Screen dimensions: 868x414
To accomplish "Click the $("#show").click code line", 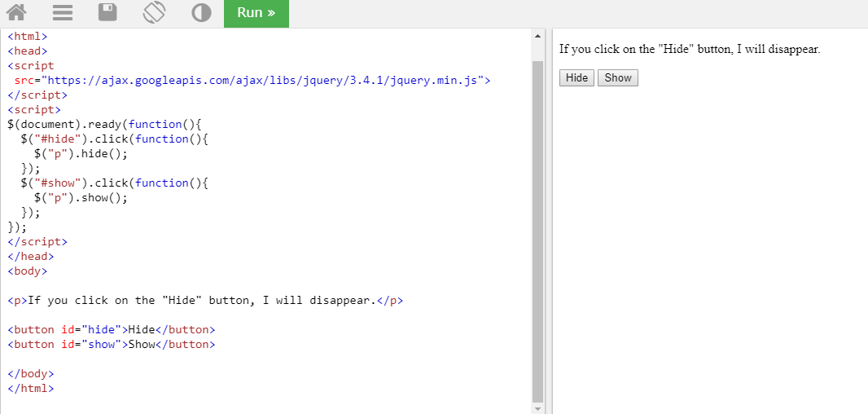I will [114, 183].
